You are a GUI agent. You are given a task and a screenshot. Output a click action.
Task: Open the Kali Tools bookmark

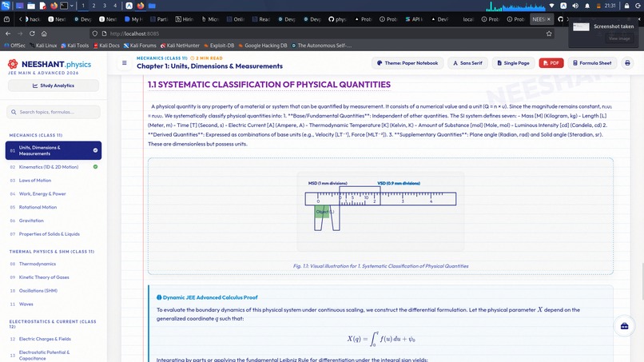coord(75,46)
